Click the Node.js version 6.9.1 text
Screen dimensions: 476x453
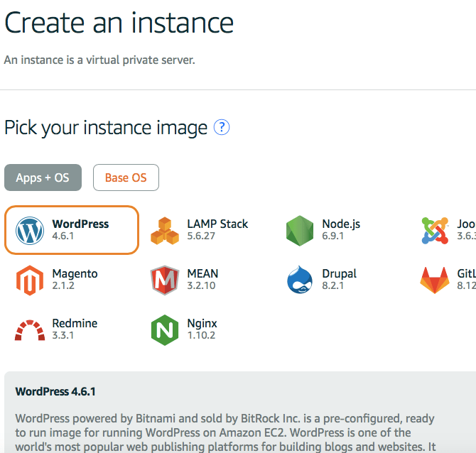332,236
